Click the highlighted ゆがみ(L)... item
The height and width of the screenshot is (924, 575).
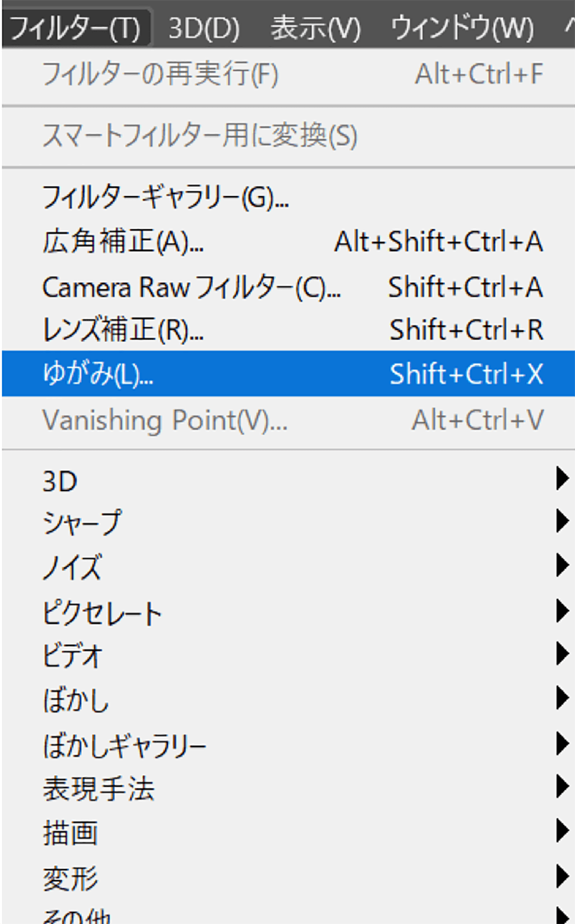[98, 374]
